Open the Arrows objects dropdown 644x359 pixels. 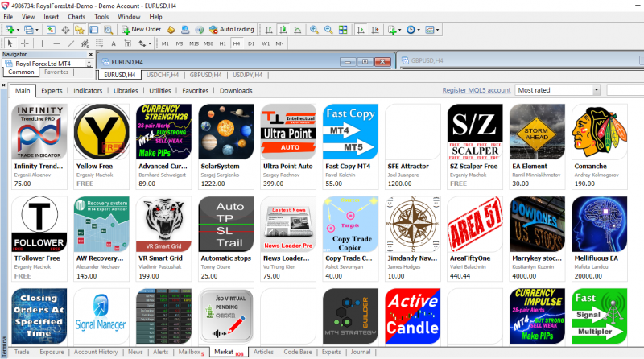144,43
